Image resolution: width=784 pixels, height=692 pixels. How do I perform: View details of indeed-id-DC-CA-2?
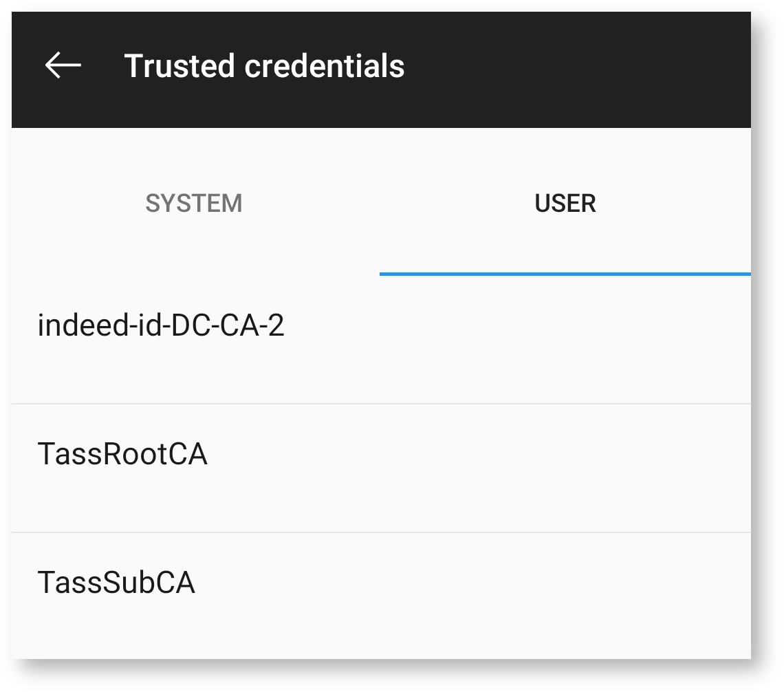point(161,325)
